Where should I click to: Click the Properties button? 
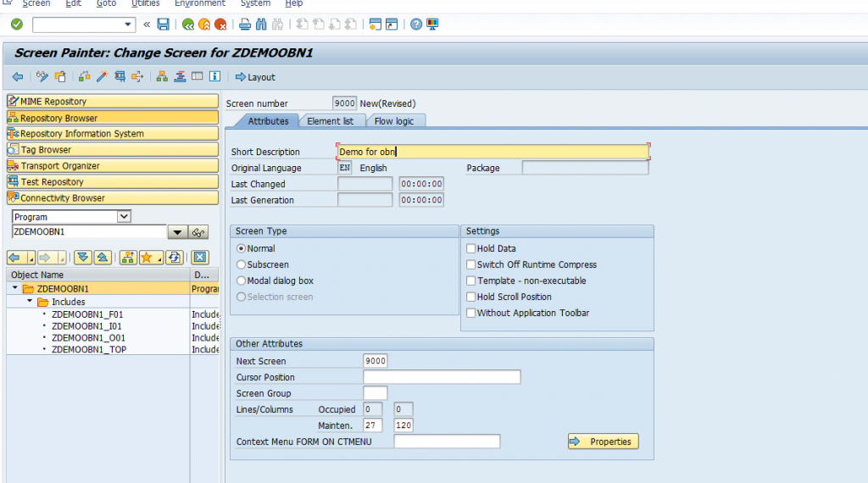[604, 441]
